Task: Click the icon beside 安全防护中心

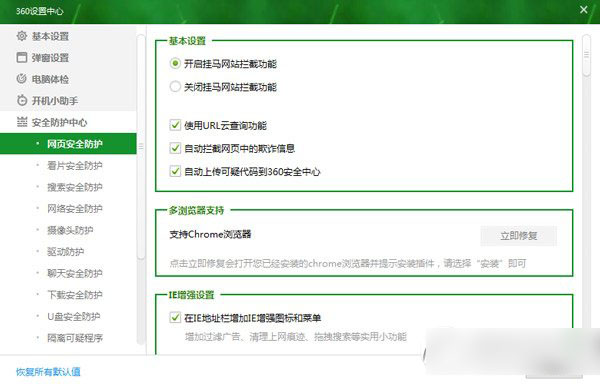Action: (x=22, y=122)
